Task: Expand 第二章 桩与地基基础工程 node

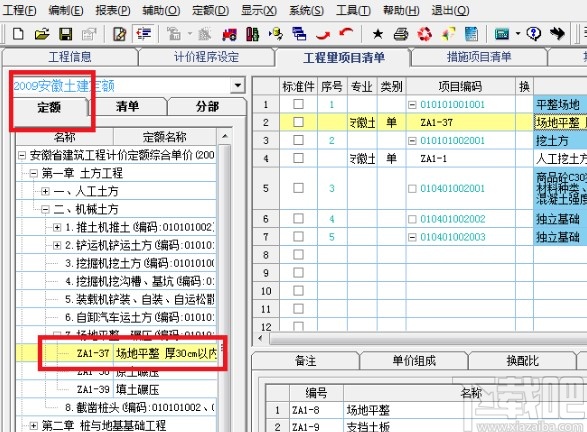Action: click(x=33, y=426)
